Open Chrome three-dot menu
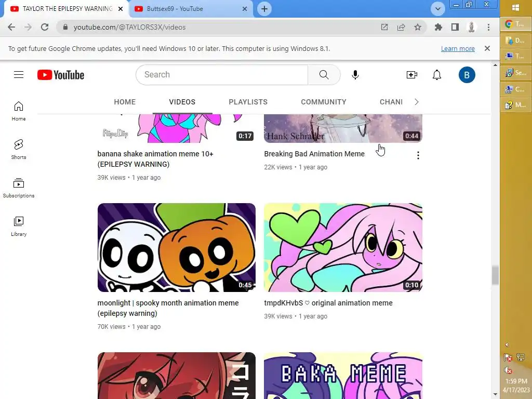Viewport: 532px width, 399px height. pos(488,27)
